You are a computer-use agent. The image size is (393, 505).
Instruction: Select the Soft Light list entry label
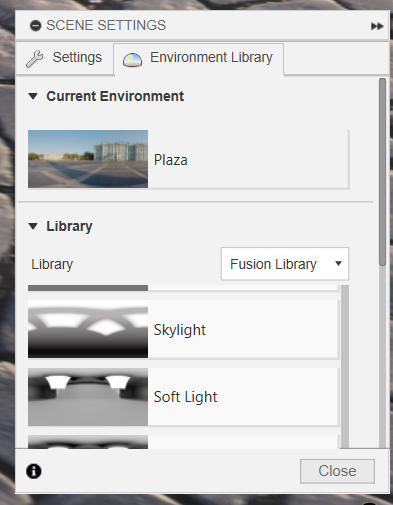coord(185,397)
